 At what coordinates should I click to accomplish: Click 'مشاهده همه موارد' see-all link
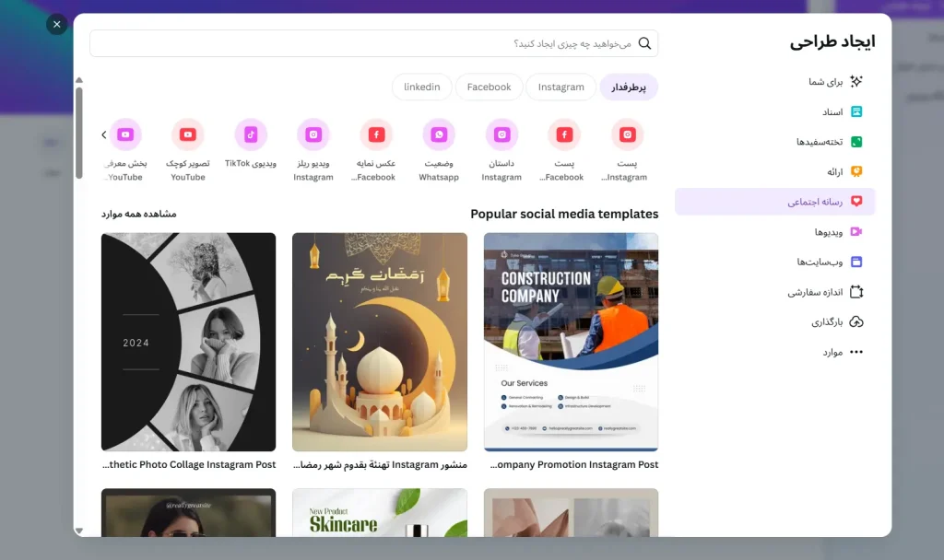tap(139, 214)
